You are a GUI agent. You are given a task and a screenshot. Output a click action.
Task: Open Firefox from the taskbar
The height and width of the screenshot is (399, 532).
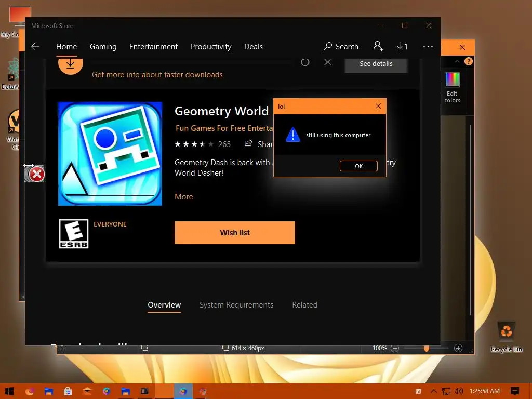(x=30, y=391)
